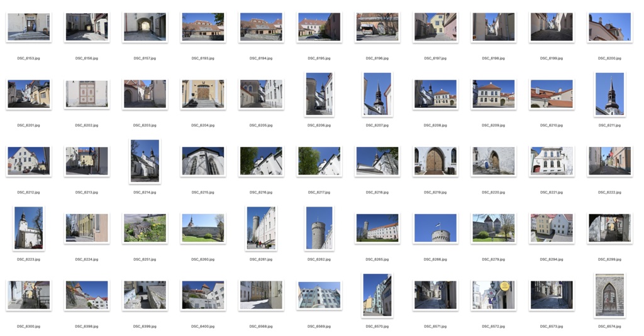Select the file name DSC_6260.jpg

(203, 259)
